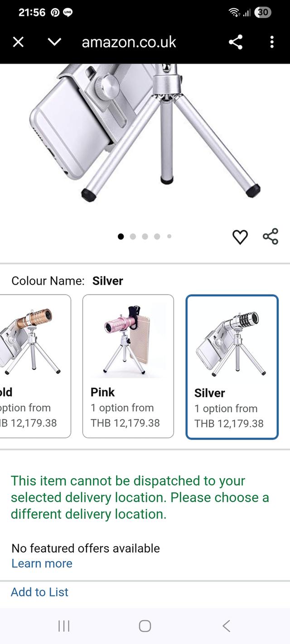Image resolution: width=290 pixels, height=644 pixels.
Task: Close the browser tab with X icon
Action: click(18, 43)
